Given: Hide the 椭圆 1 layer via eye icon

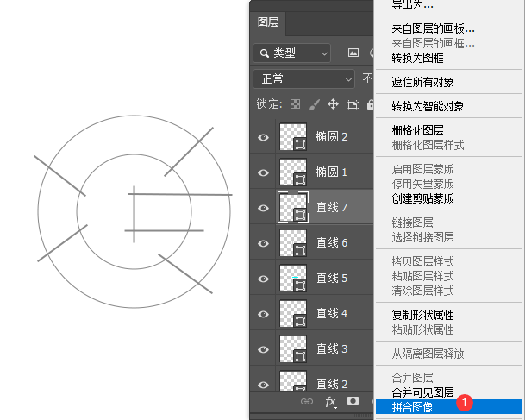Looking at the screenshot, I should (x=263, y=172).
